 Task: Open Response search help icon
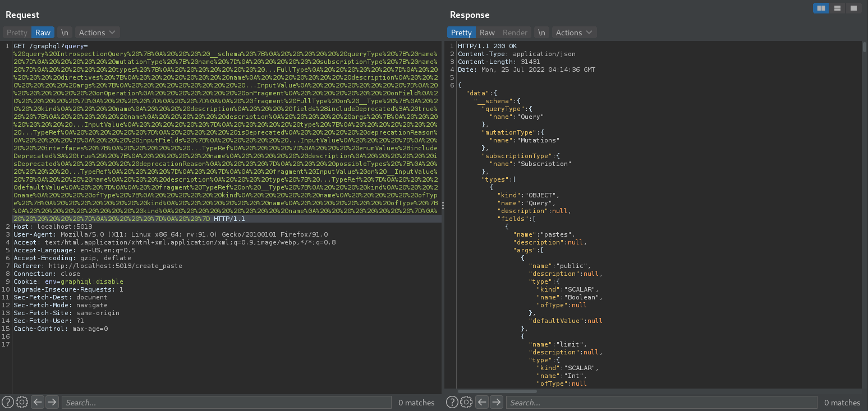pos(452,402)
